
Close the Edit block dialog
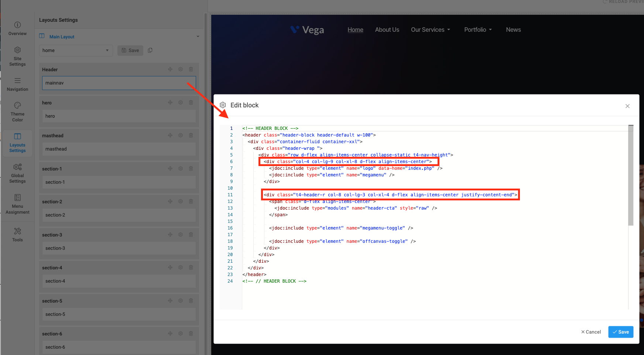point(627,106)
